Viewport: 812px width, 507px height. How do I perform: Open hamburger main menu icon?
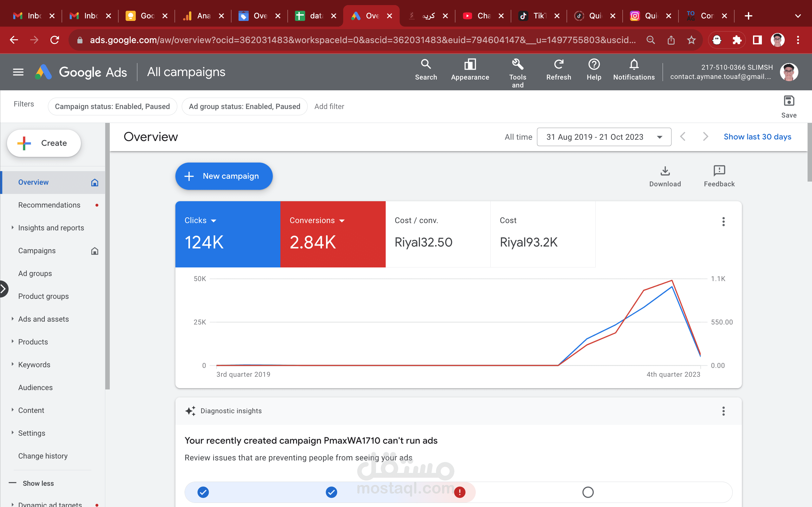pos(18,72)
